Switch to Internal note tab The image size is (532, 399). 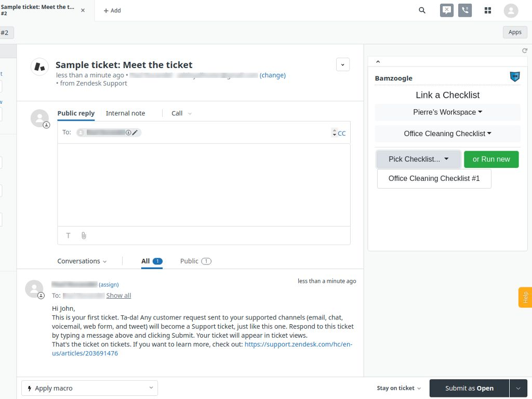coord(125,113)
